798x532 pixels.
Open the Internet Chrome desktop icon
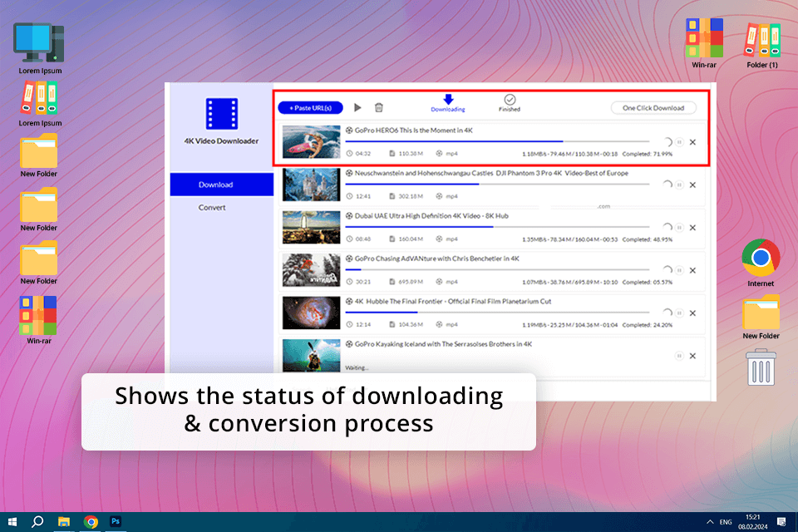click(761, 263)
